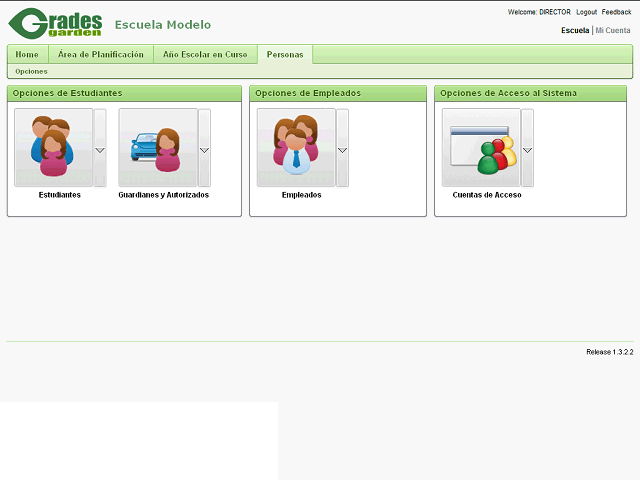Click the Opciones de Empleados panel header
This screenshot has width=640, height=480.
tap(338, 93)
